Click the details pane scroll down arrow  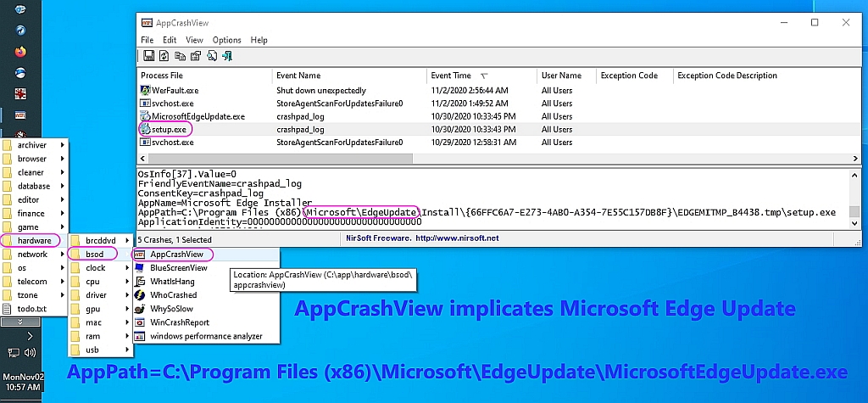(x=856, y=223)
